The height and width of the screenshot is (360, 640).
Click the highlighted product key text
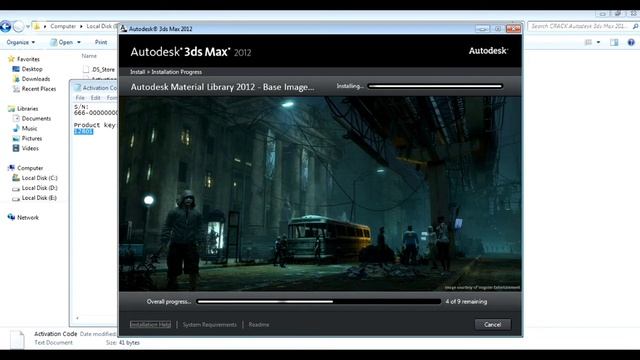click(84, 131)
